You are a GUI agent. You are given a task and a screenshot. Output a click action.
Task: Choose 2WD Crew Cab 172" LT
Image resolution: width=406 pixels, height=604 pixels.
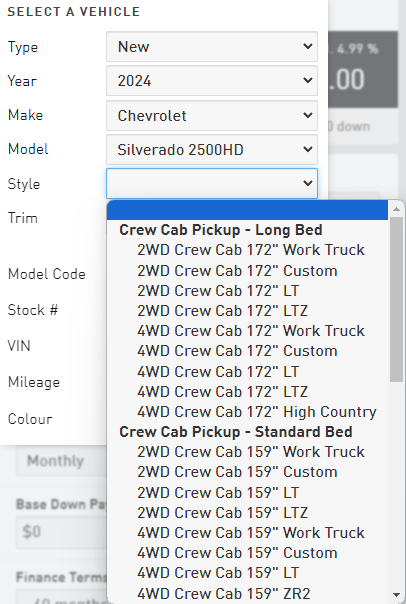247,291
